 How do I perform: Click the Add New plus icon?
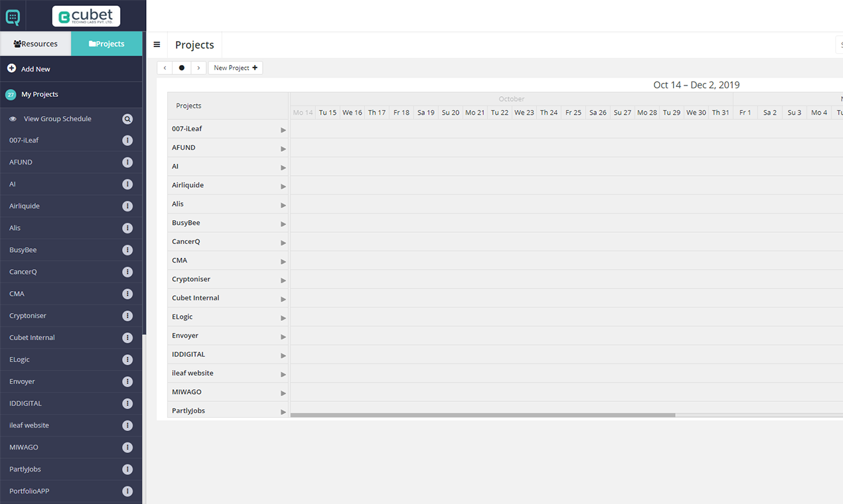tap(11, 68)
